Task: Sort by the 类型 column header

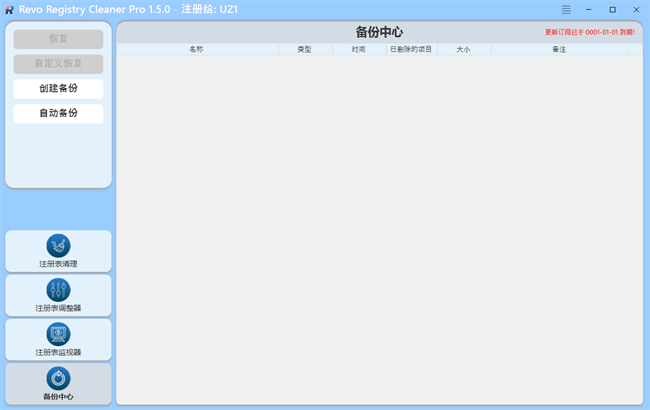Action: pyautogui.click(x=304, y=49)
